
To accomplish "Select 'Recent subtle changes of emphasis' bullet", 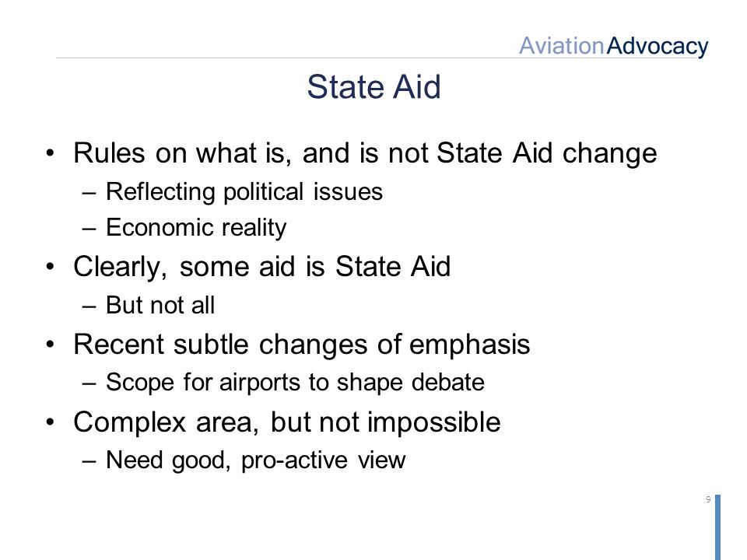I will pyautogui.click(x=302, y=345).
